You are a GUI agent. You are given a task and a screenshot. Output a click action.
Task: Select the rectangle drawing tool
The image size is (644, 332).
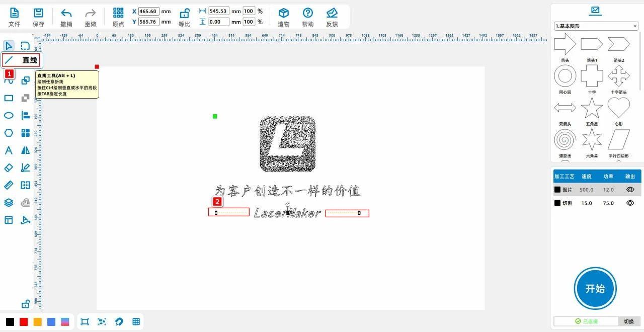[x=9, y=98]
